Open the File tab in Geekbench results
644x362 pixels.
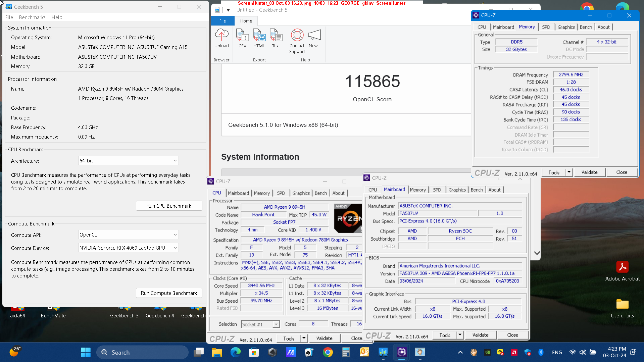(x=222, y=21)
